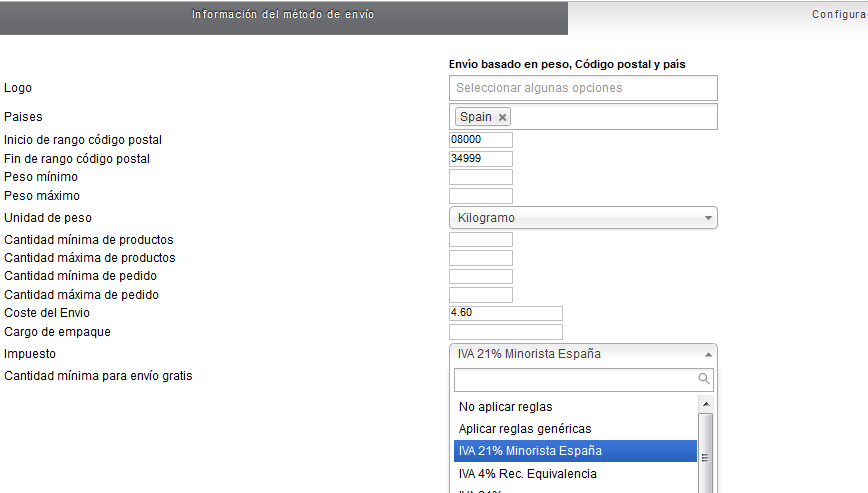Viewport: 868px width, 493px height.
Task: Switch to Información del método de envío tab
Action: (x=283, y=15)
